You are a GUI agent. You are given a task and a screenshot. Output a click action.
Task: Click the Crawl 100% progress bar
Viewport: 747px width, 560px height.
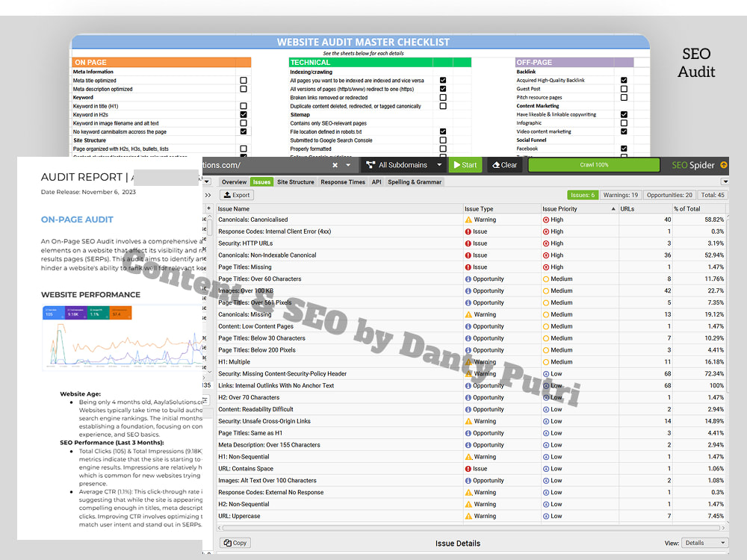(x=594, y=165)
